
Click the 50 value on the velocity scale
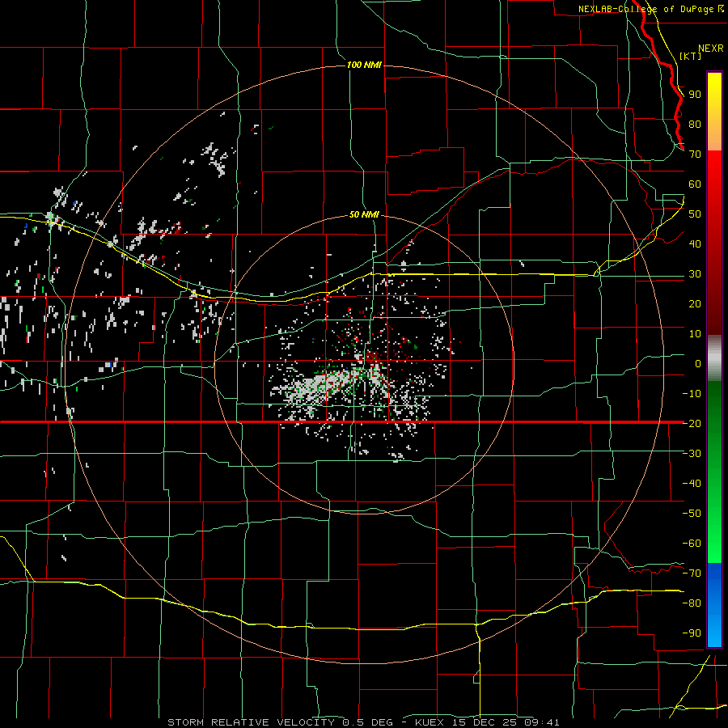pos(695,214)
